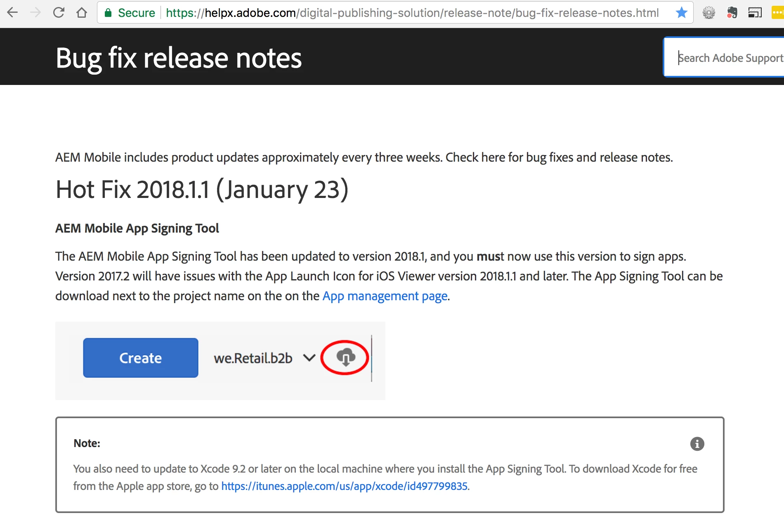This screenshot has height=532, width=784.
Task: Click the AEM Mobile App Signing Tool subheading
Action: [137, 228]
